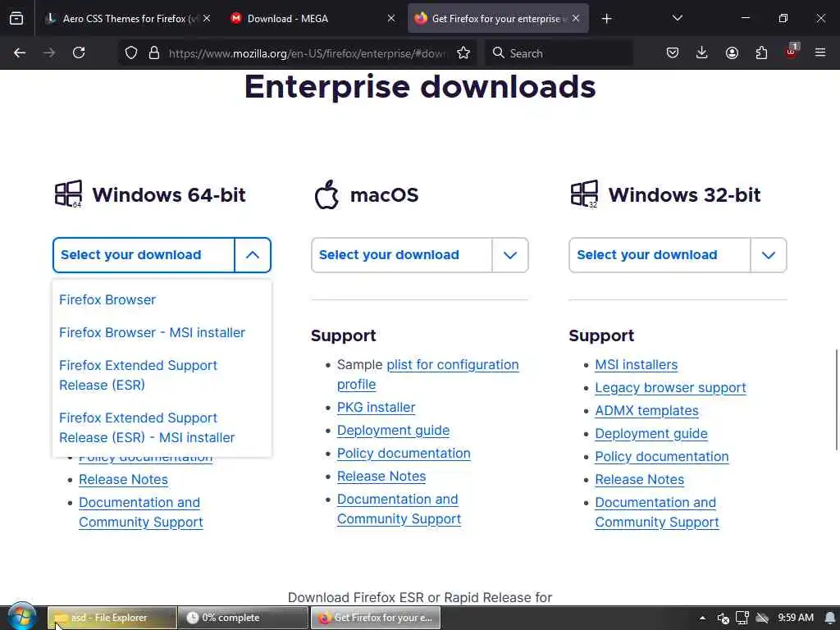Screen dimensions: 840x630
Task: Open the PKG installer link
Action: pos(376,407)
